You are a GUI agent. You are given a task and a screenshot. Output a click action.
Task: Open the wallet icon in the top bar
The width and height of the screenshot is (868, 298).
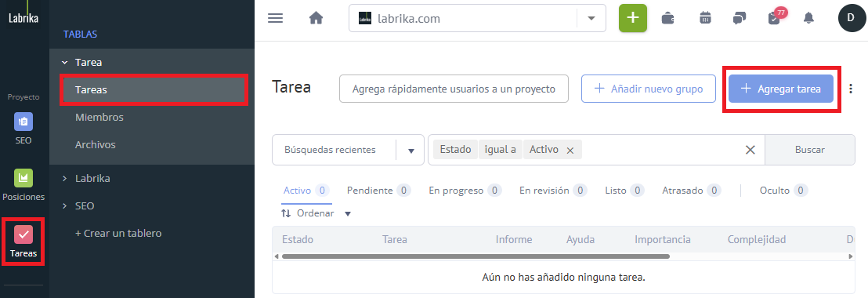(x=668, y=18)
